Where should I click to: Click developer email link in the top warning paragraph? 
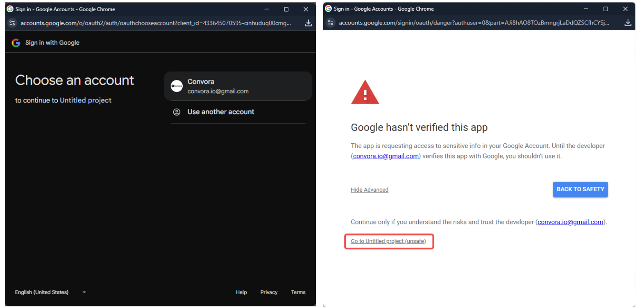385,156
